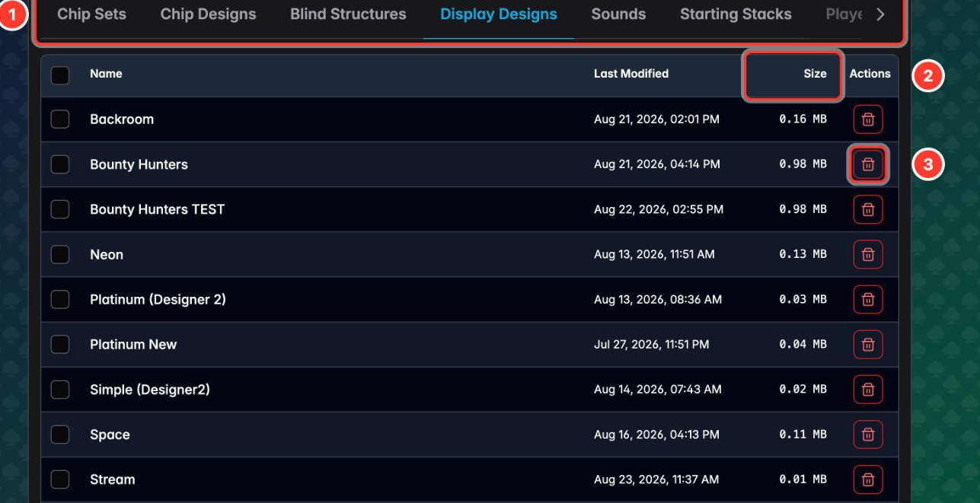Image resolution: width=980 pixels, height=503 pixels.
Task: Switch to the Starting Stacks tab
Action: (736, 14)
